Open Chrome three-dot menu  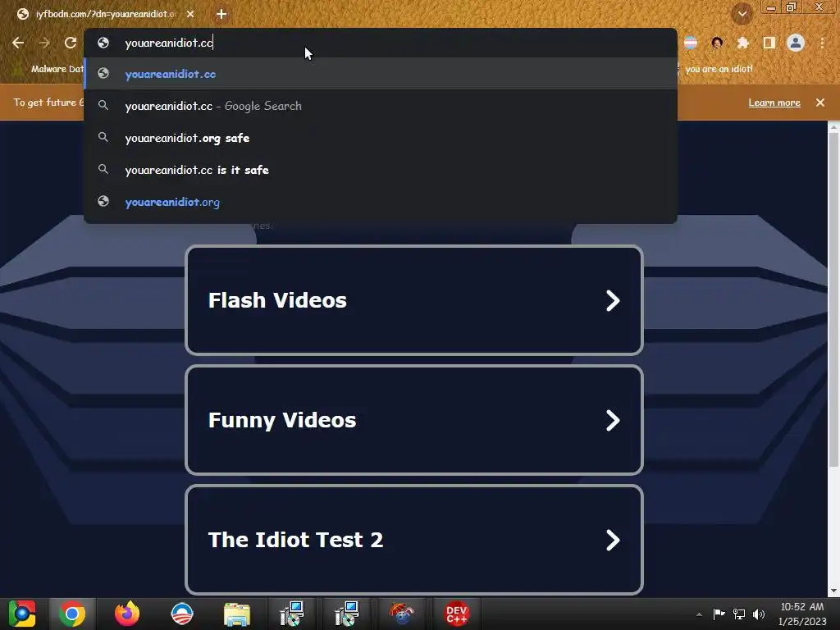(822, 43)
